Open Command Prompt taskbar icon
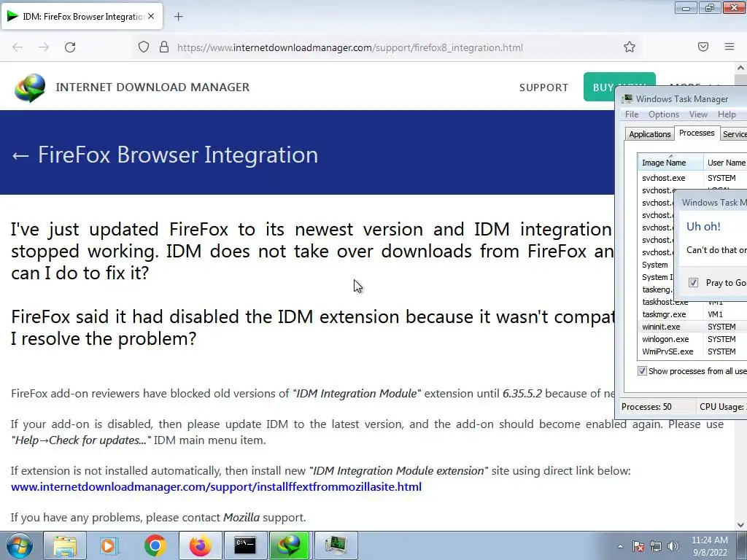Viewport: 747px width, 560px height. 245,545
